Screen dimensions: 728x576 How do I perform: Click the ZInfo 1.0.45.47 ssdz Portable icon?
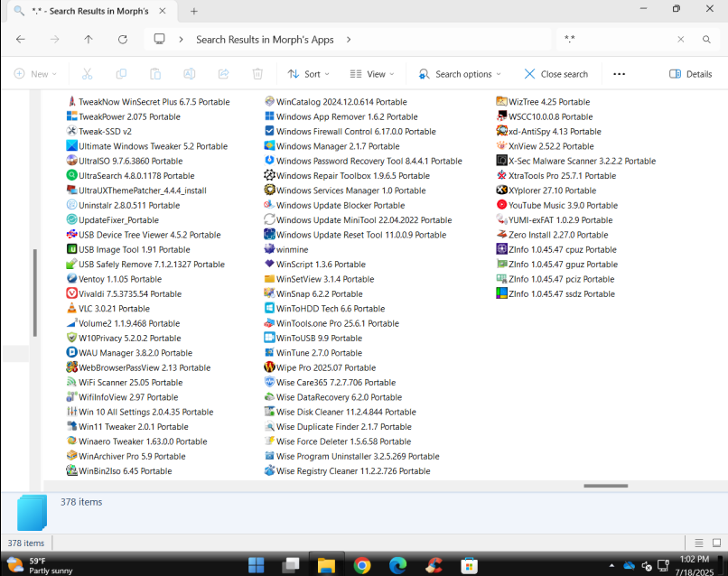(x=501, y=293)
